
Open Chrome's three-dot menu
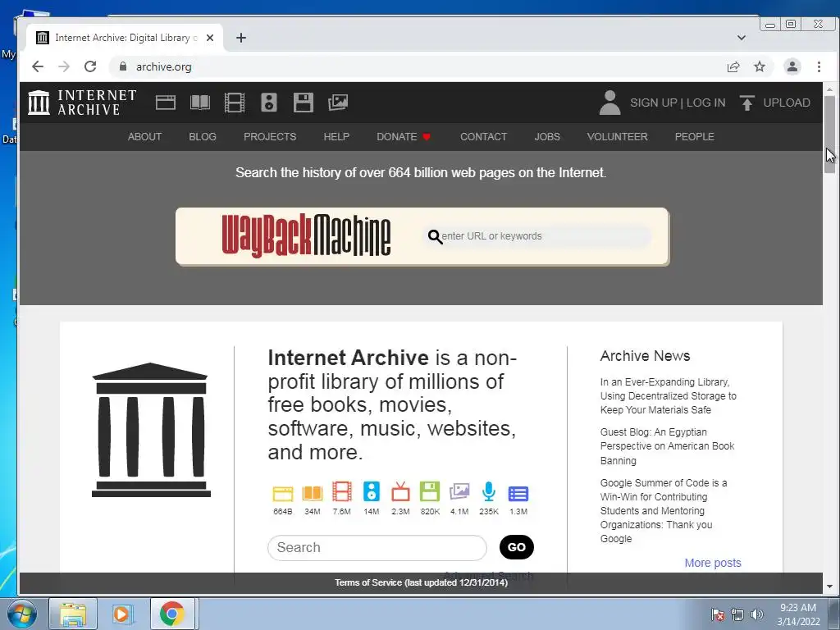819,66
